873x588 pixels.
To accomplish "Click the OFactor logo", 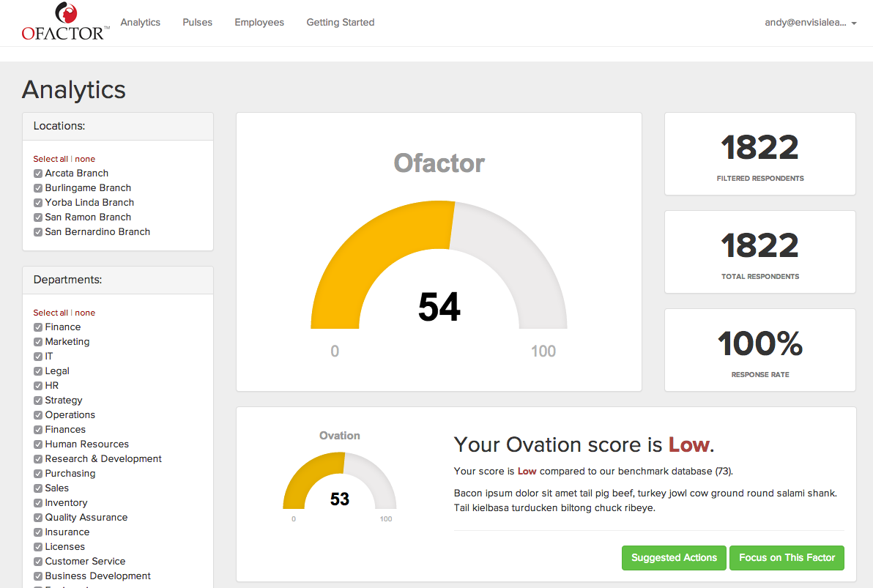I will 65,22.
